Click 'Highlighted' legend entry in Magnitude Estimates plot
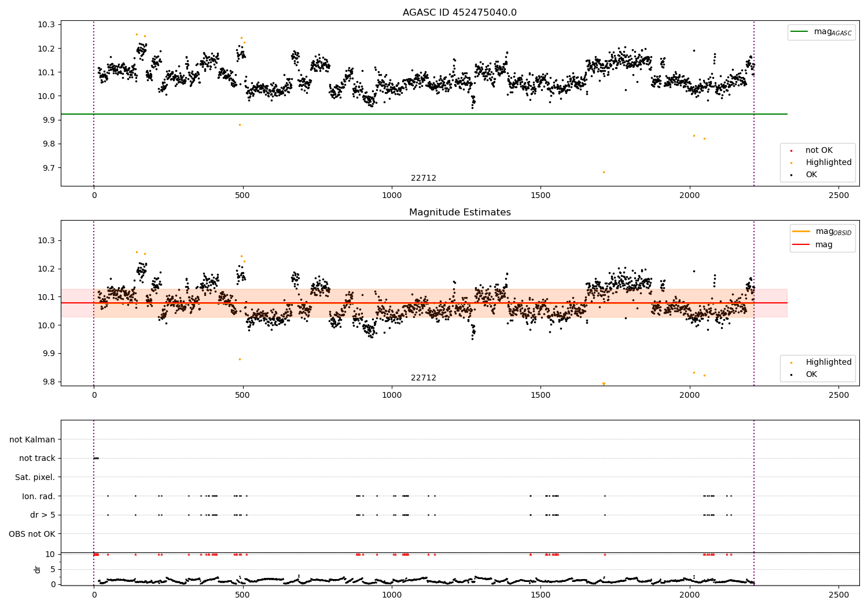 (829, 362)
